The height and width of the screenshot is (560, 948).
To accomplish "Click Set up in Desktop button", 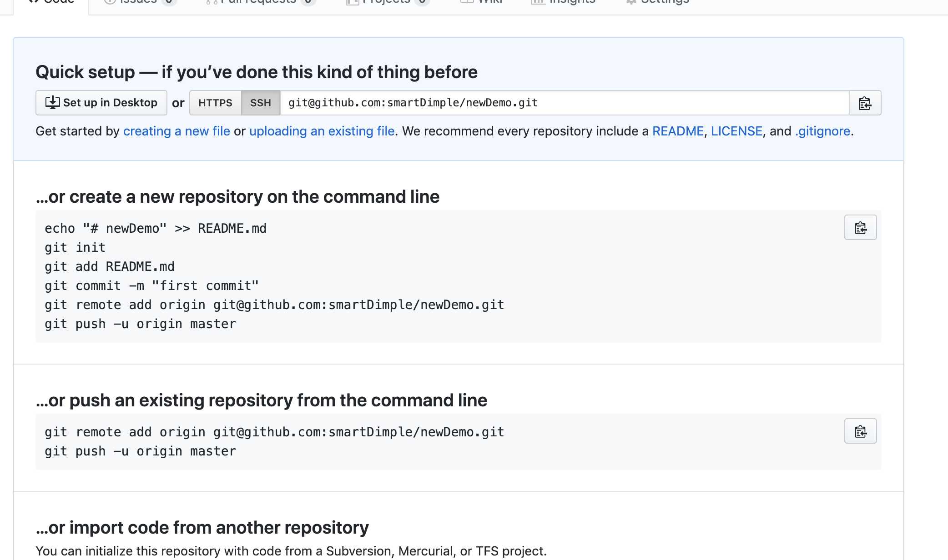I will pyautogui.click(x=101, y=103).
